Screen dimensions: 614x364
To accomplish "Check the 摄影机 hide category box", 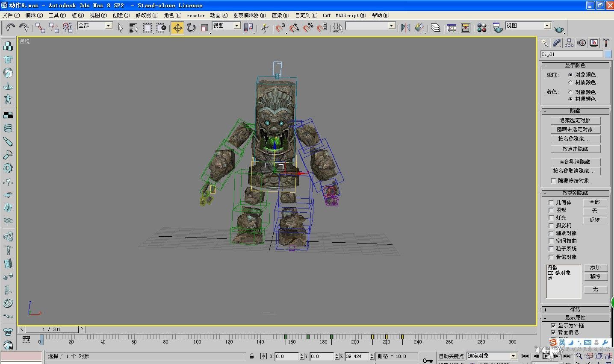I will (551, 226).
